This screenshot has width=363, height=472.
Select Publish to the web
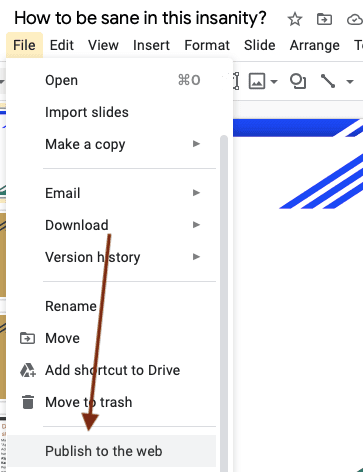pyautogui.click(x=112, y=451)
